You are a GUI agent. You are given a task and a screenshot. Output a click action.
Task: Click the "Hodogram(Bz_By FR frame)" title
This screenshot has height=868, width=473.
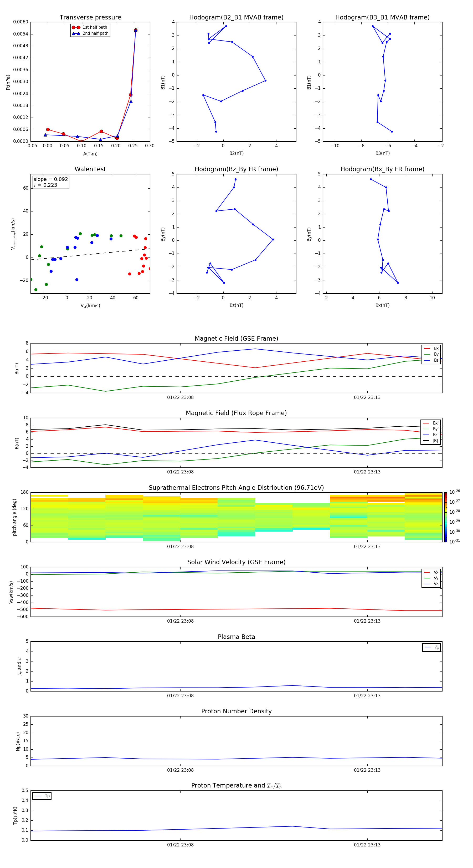[x=236, y=169]
